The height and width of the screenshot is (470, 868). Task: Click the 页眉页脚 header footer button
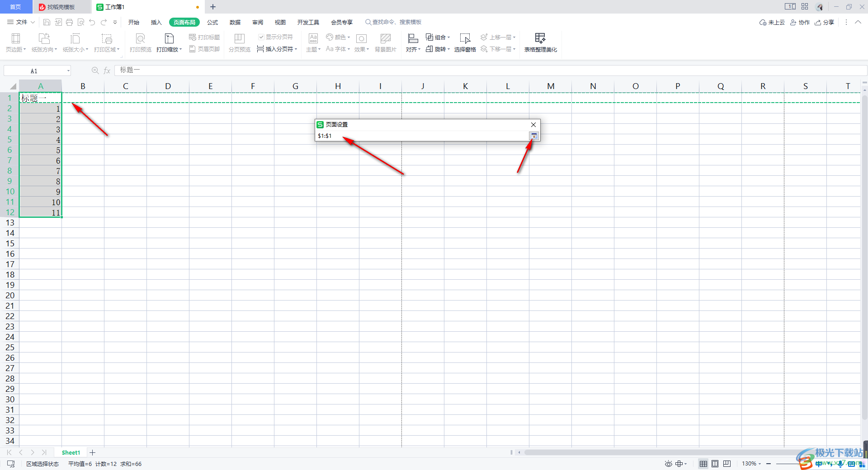tap(204, 49)
